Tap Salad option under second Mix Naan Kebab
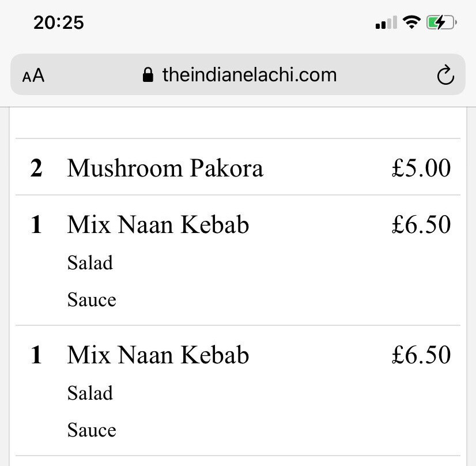This screenshot has width=476, height=466. pyautogui.click(x=90, y=393)
